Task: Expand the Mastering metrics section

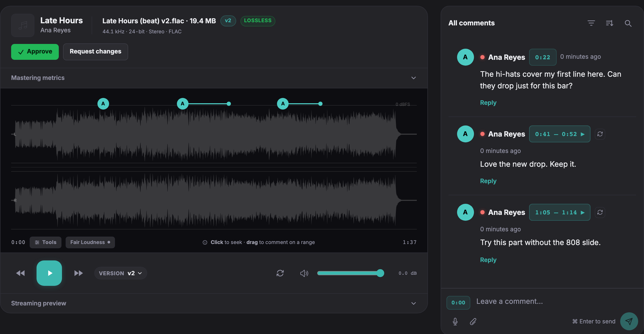Action: [x=214, y=78]
